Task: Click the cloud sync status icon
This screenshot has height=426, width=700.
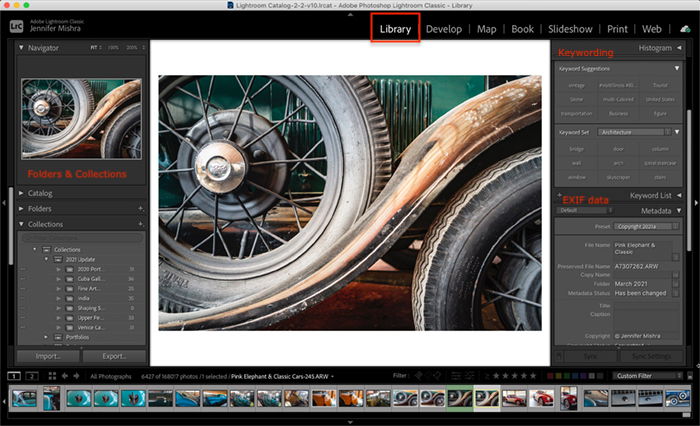Action: coord(685,29)
